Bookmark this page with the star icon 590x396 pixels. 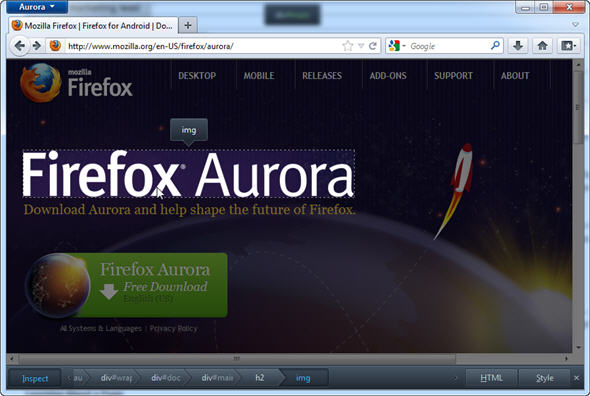(x=348, y=46)
